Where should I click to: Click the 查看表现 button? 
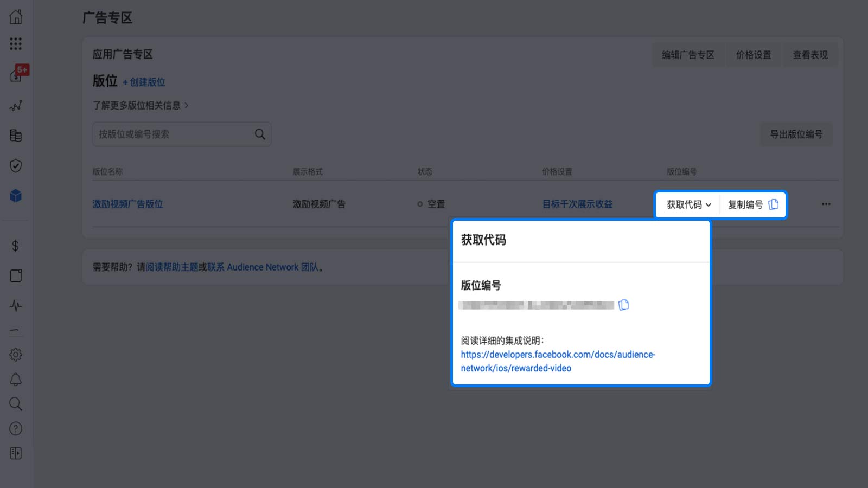click(x=810, y=55)
